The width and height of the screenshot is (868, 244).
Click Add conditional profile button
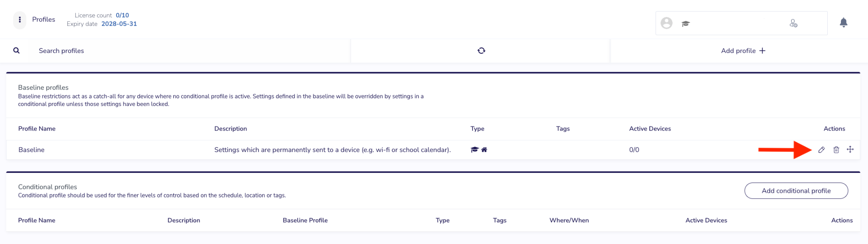pyautogui.click(x=796, y=191)
